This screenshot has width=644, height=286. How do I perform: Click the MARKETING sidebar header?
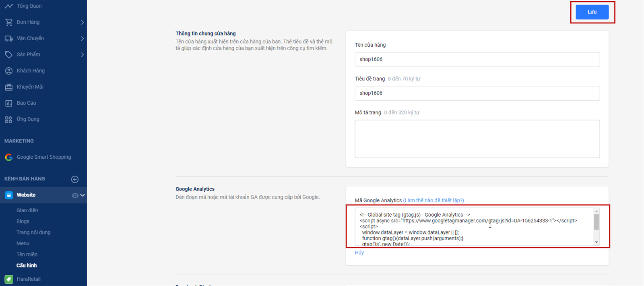pyautogui.click(x=19, y=141)
